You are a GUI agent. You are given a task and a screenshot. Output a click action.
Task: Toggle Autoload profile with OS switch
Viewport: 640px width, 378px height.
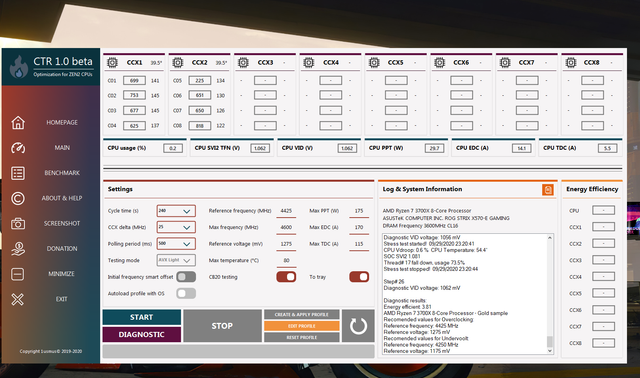186,293
